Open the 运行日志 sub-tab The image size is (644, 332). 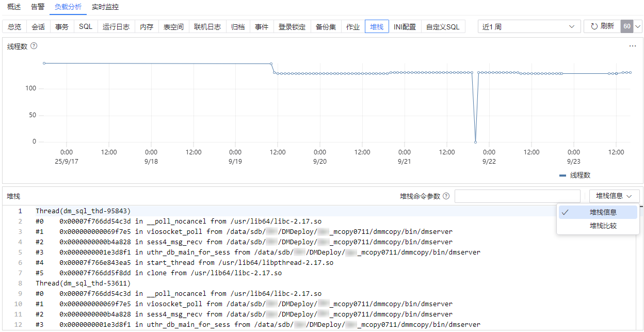tap(116, 27)
